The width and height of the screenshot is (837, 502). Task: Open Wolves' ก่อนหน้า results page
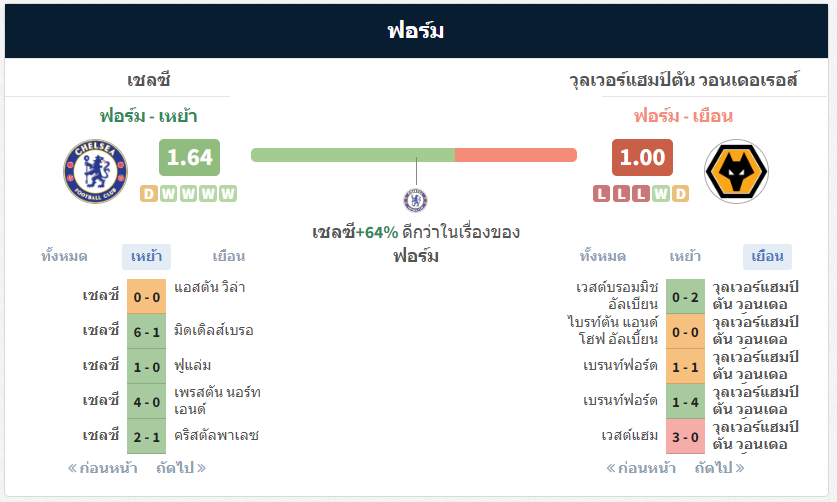pos(641,468)
